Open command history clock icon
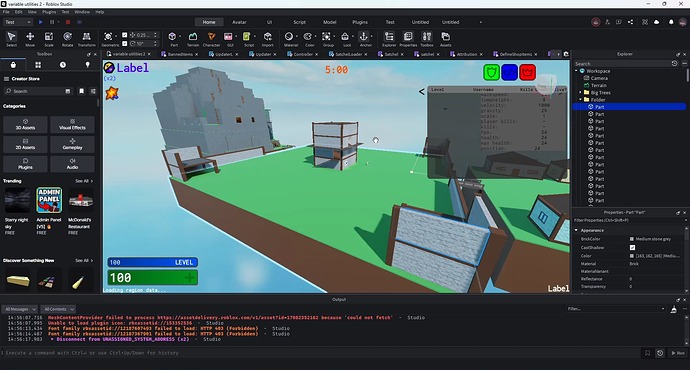The width and height of the screenshot is (690, 370). click(x=660, y=353)
